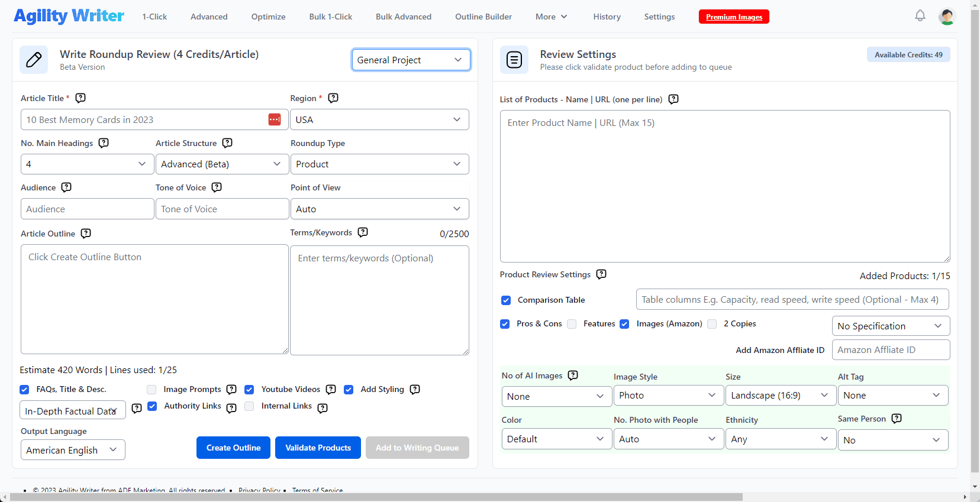This screenshot has width=980, height=502.
Task: Toggle Add Styling checkbox
Action: point(349,390)
